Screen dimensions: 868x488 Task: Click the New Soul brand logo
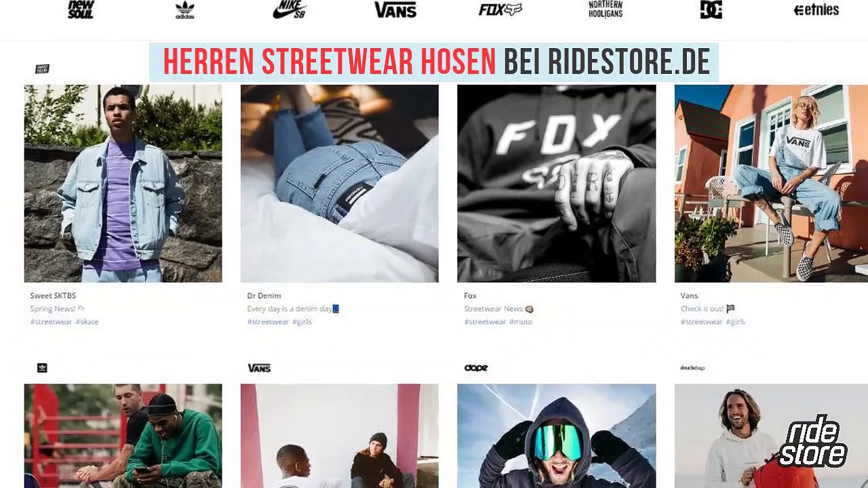point(81,9)
